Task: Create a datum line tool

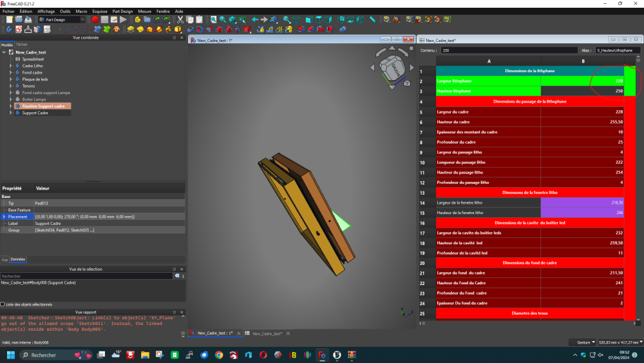Action: tap(69, 29)
